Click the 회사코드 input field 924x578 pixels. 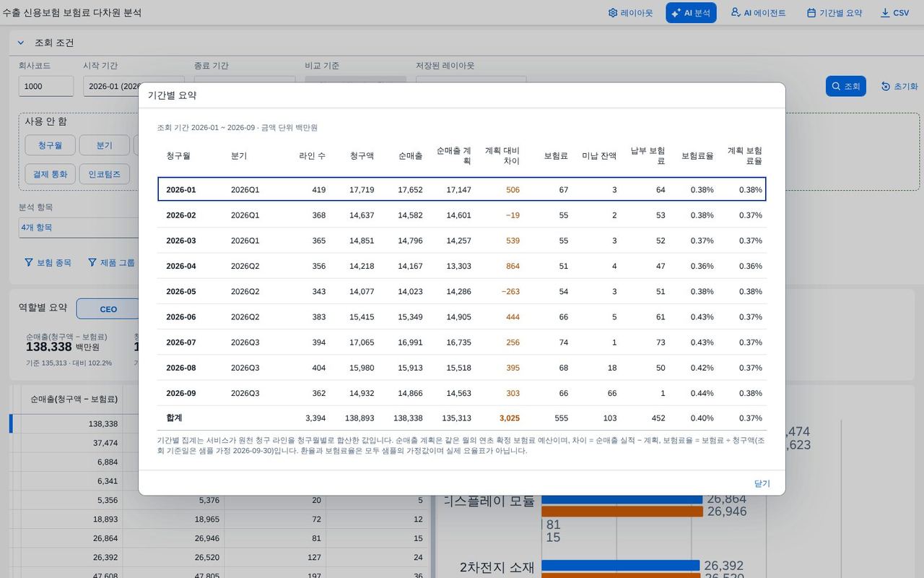coord(46,86)
